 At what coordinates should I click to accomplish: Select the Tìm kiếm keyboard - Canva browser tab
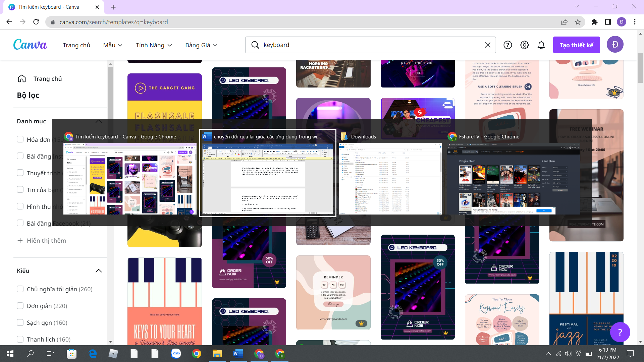coord(54,7)
